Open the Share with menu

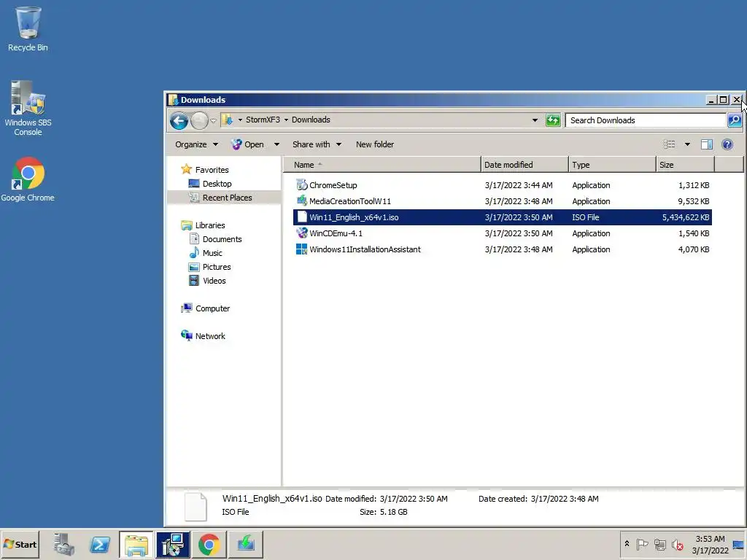[x=317, y=144]
